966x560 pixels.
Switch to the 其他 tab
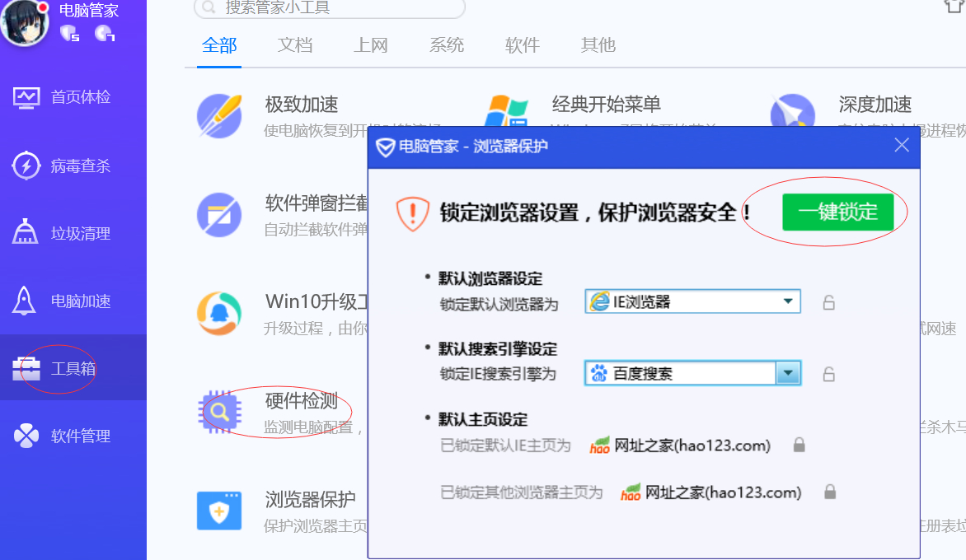coord(598,45)
